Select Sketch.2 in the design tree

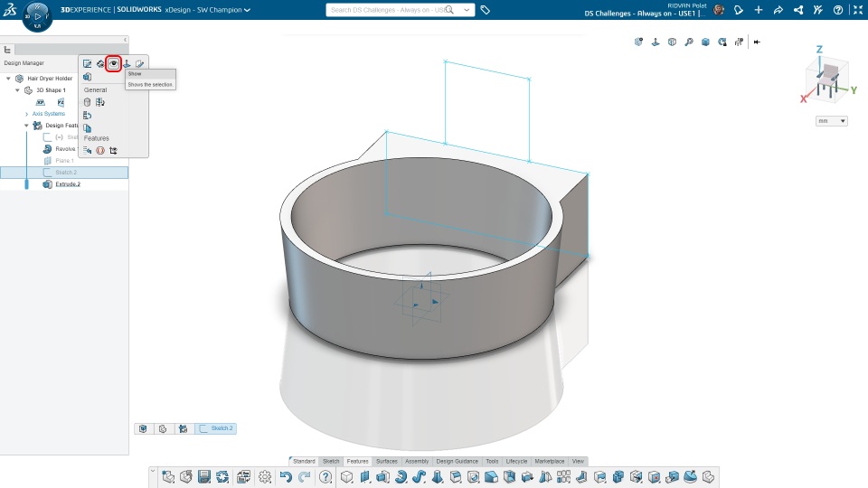[64, 172]
